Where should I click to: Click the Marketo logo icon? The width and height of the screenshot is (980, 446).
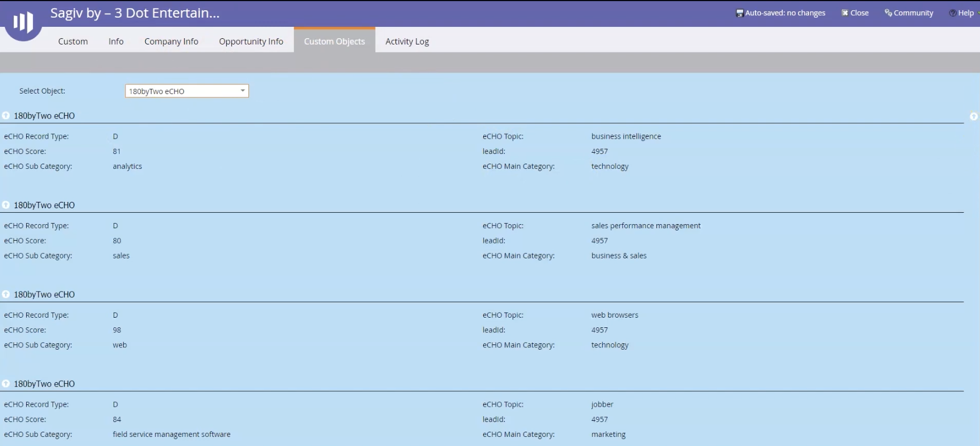click(23, 22)
